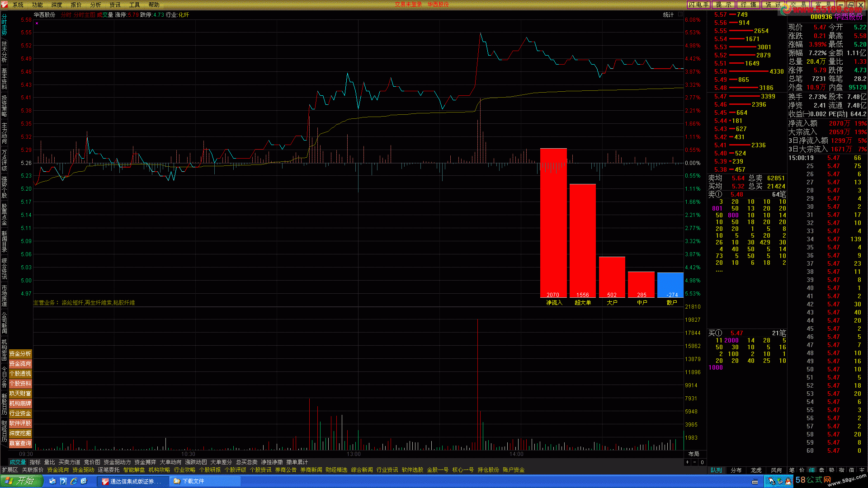Open the 行业资金 sidebar button

pos(20,413)
